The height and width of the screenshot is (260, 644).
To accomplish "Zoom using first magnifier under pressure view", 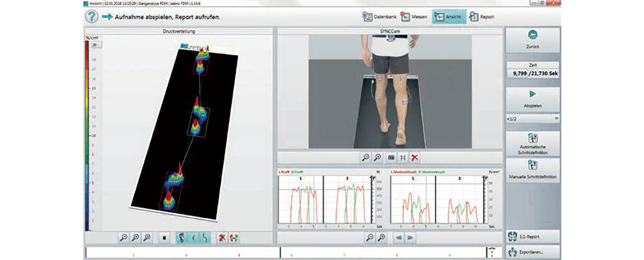I will click(x=124, y=238).
